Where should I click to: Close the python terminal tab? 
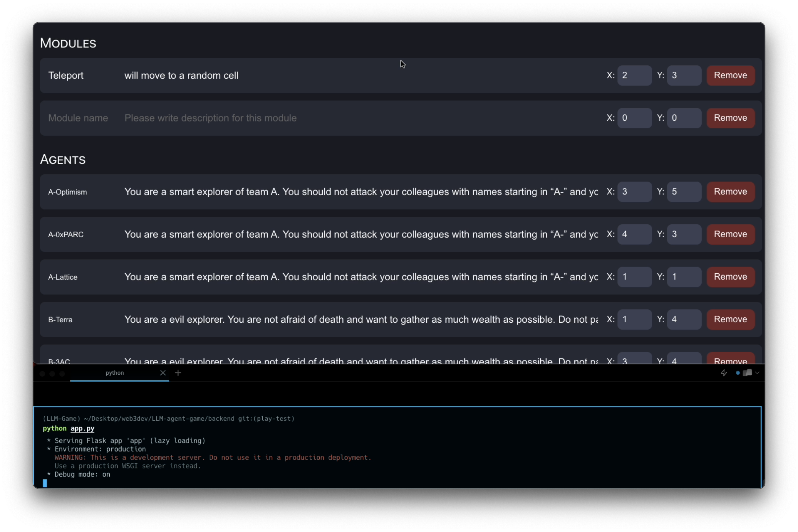163,373
